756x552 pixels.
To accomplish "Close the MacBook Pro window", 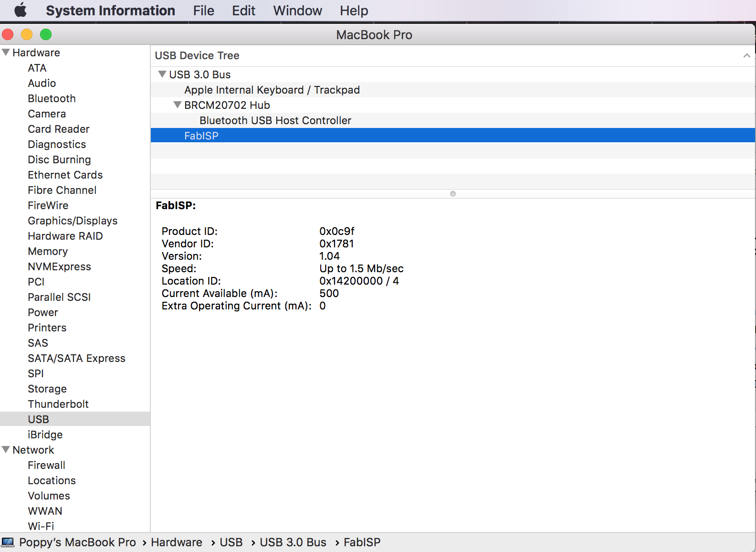I will pos(8,34).
